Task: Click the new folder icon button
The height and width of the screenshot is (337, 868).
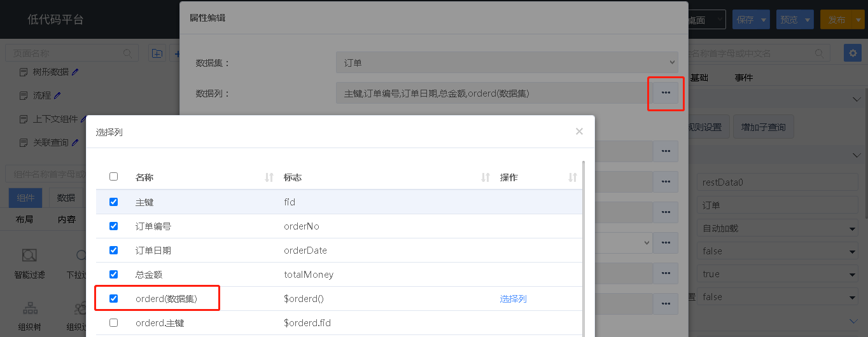Action: tap(157, 53)
